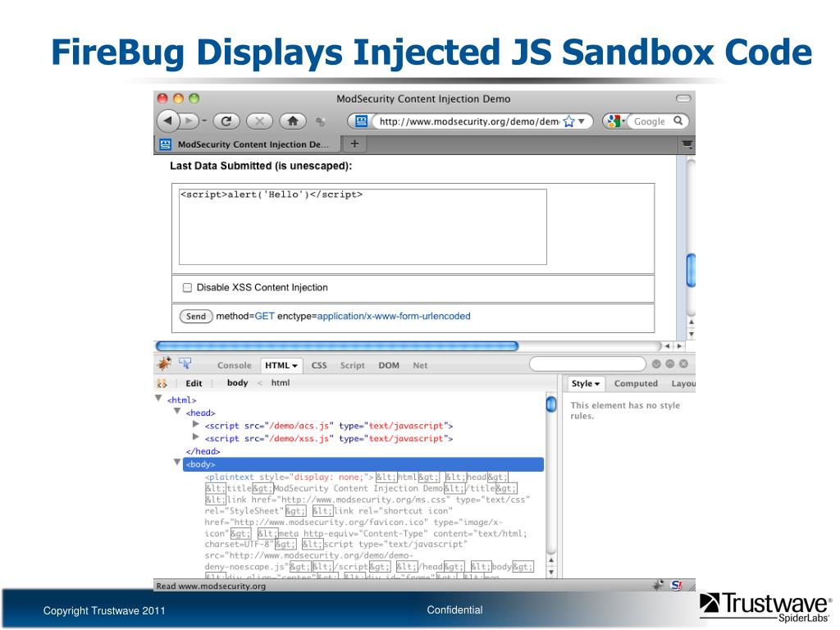Image resolution: width=840 pixels, height=630 pixels.
Task: Click the site identity icon in URL bar
Action: (361, 121)
